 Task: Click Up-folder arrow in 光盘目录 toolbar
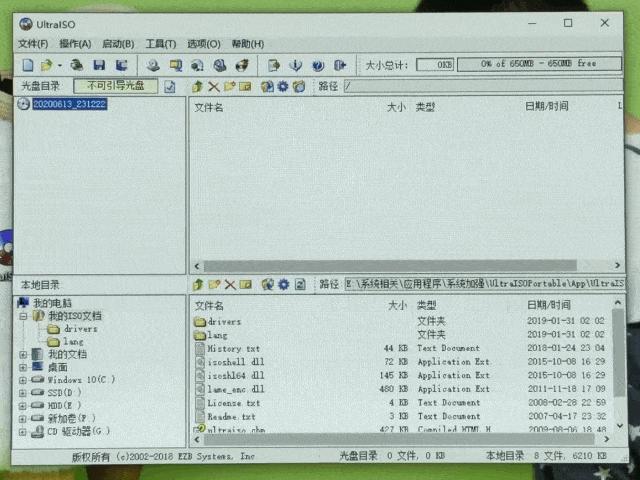tap(198, 87)
